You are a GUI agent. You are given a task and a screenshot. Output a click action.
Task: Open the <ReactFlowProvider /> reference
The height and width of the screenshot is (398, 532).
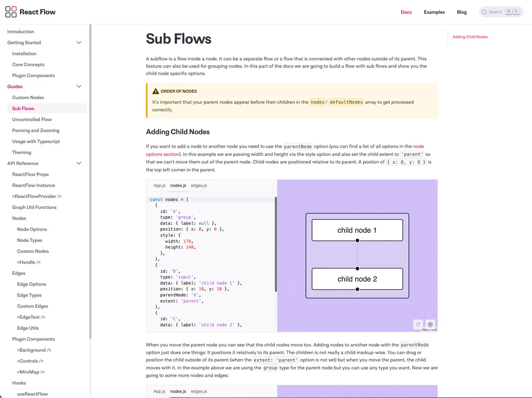pyautogui.click(x=37, y=196)
